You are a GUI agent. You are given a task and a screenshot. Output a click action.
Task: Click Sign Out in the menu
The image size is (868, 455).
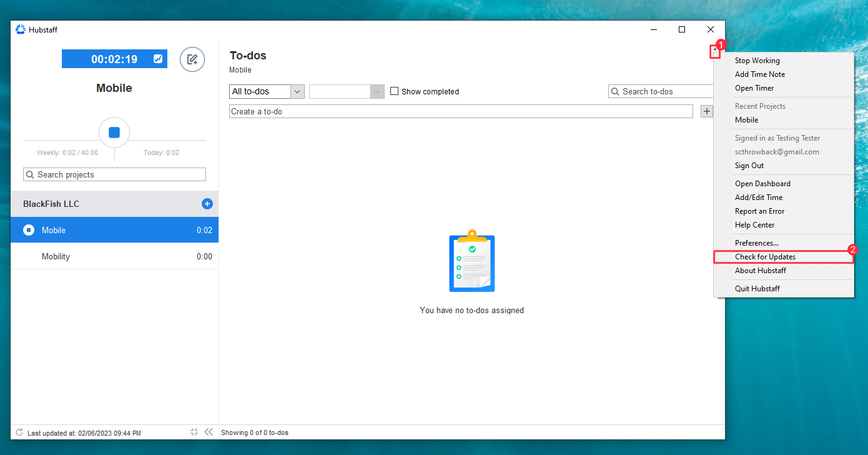coord(784,166)
